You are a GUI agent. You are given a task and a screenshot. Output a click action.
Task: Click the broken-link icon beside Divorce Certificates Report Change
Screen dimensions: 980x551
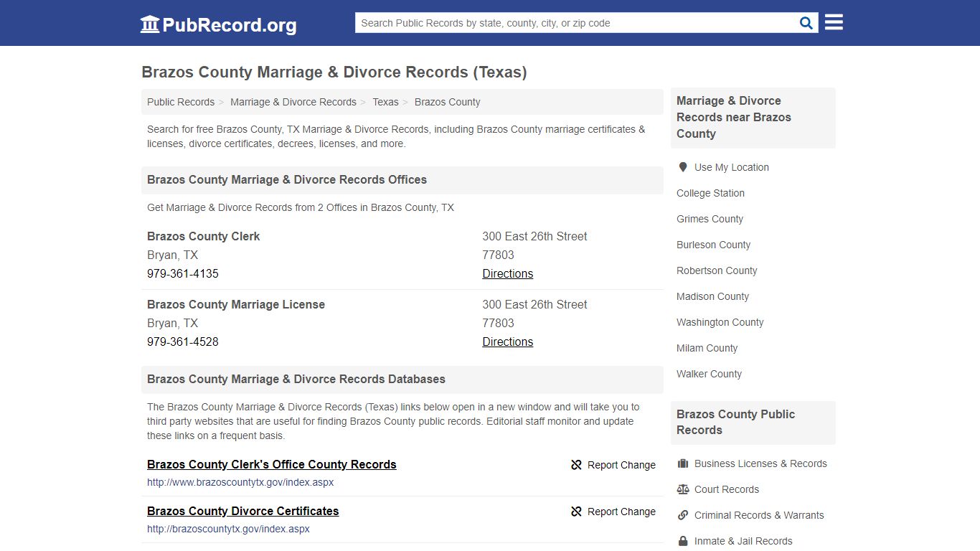[x=576, y=512]
